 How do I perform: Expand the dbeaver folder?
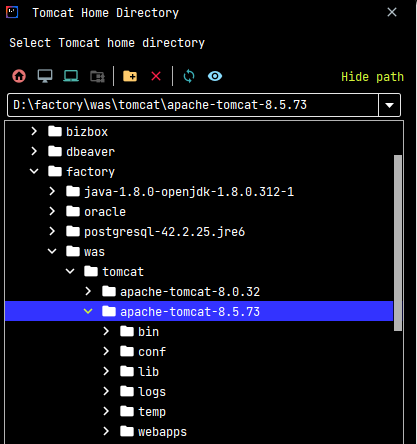34,151
